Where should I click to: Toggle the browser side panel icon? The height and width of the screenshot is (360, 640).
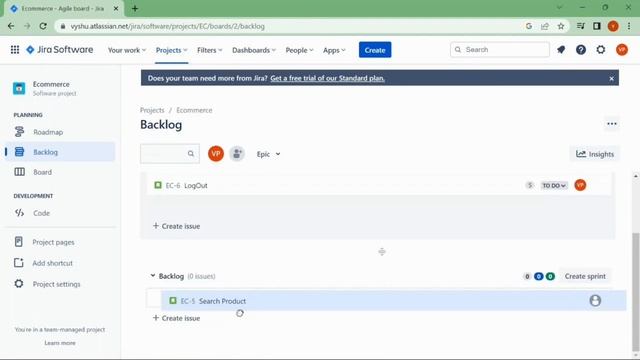tap(597, 26)
